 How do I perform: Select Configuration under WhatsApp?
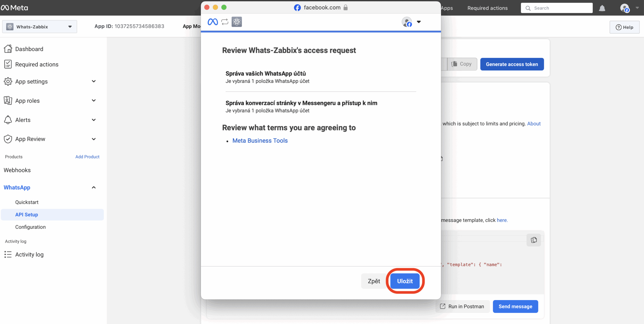(30, 227)
